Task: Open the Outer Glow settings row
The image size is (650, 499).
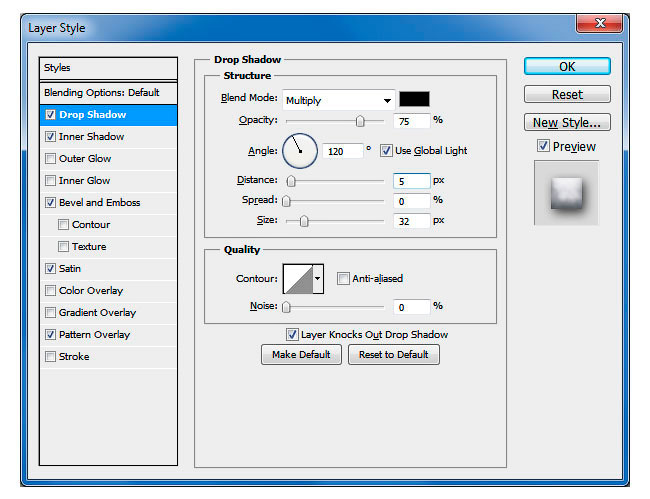Action: click(x=109, y=158)
